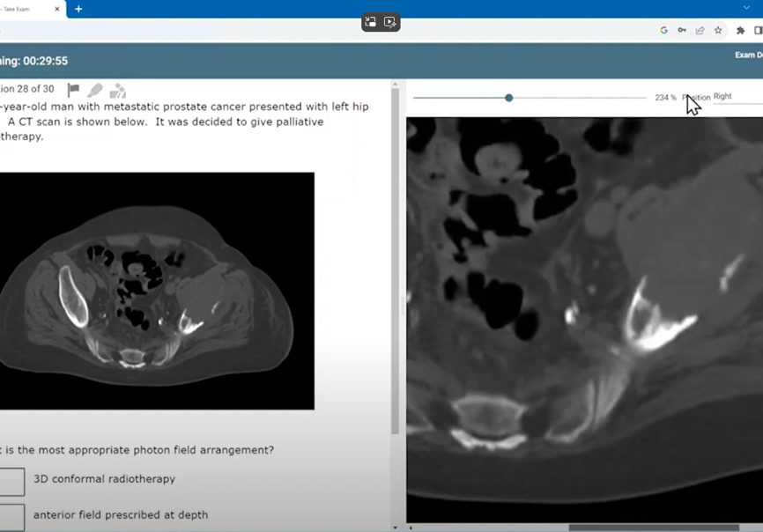This screenshot has height=532, width=763.
Task: Click the Google search icon in toolbar
Action: pos(663,30)
